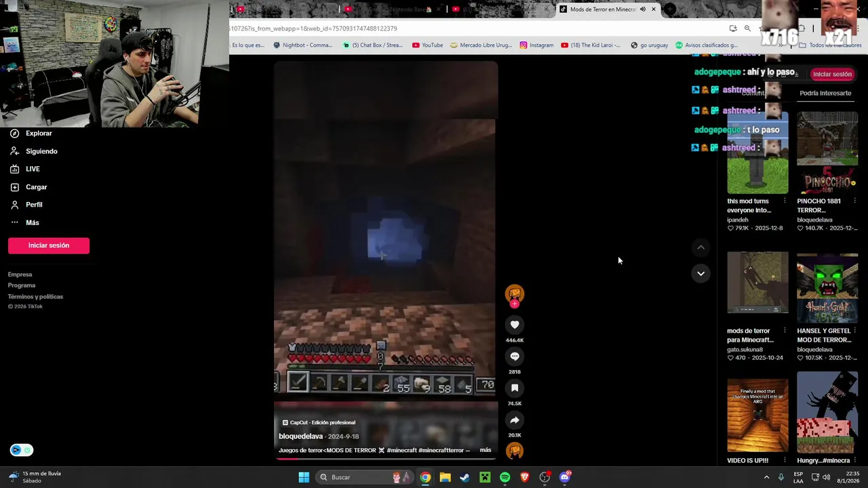Follow creator via the red plus badge

pos(515,304)
